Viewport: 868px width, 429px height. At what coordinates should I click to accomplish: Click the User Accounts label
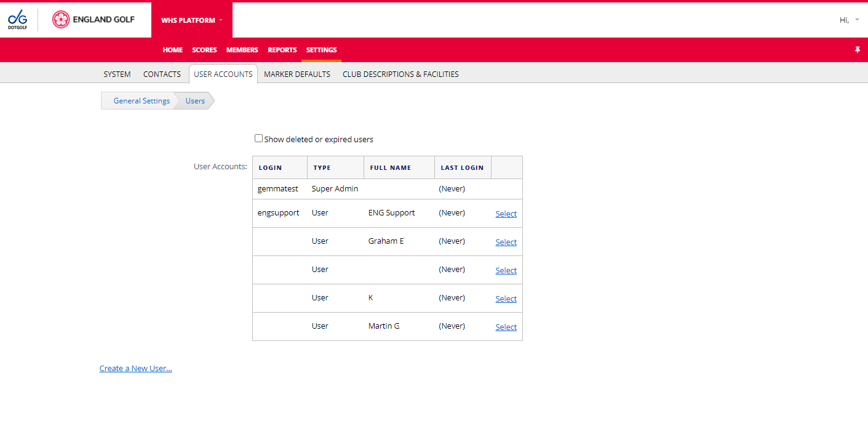pos(220,166)
